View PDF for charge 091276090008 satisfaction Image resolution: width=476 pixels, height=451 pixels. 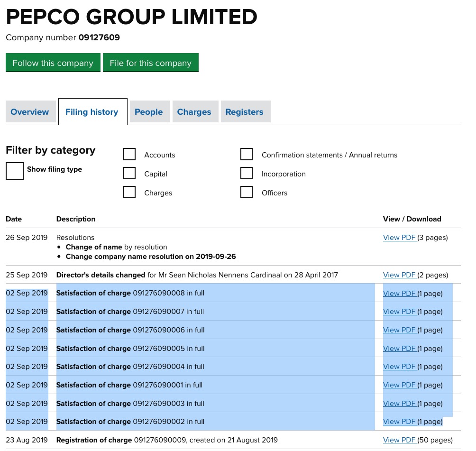(x=399, y=294)
